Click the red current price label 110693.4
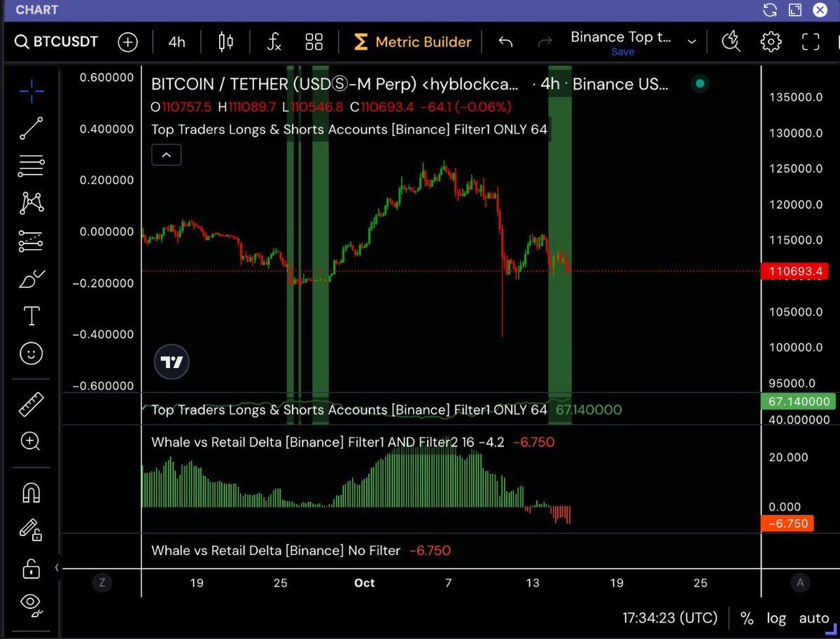 [794, 272]
